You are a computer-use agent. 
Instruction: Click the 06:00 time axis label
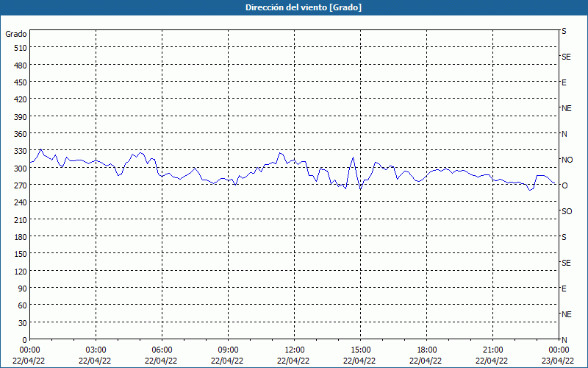(x=162, y=350)
